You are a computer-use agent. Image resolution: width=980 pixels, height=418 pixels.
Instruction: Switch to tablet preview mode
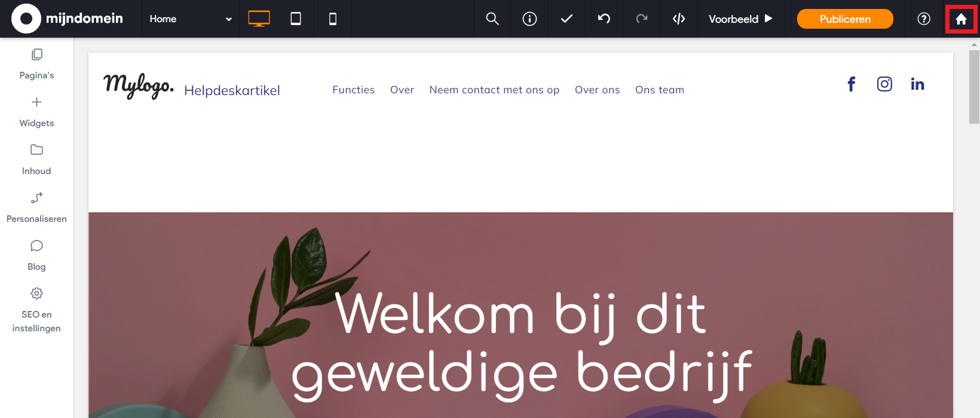[x=296, y=19]
